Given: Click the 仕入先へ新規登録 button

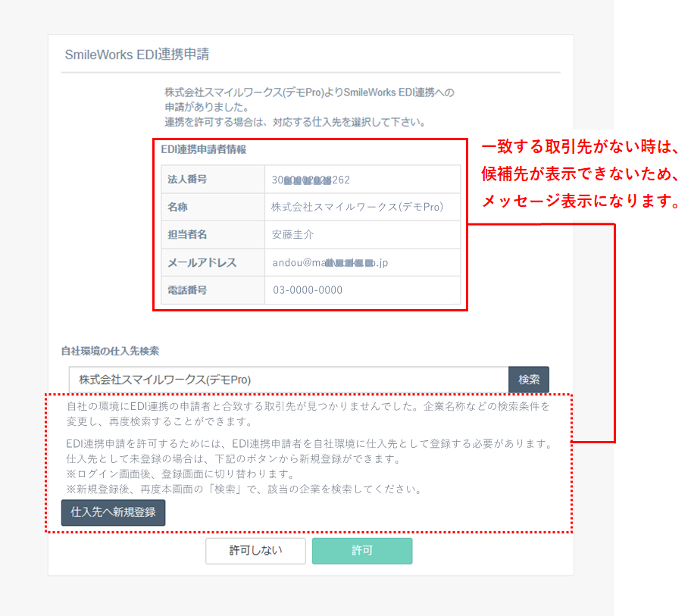Looking at the screenshot, I should (x=113, y=512).
